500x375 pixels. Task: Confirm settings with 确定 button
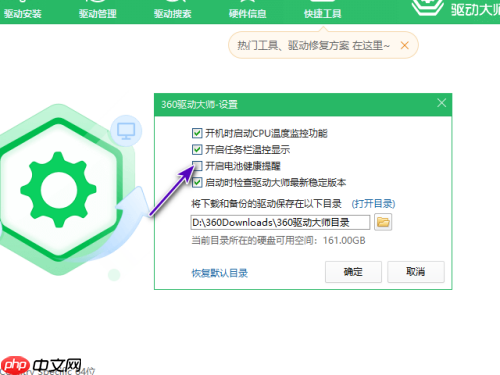click(353, 272)
